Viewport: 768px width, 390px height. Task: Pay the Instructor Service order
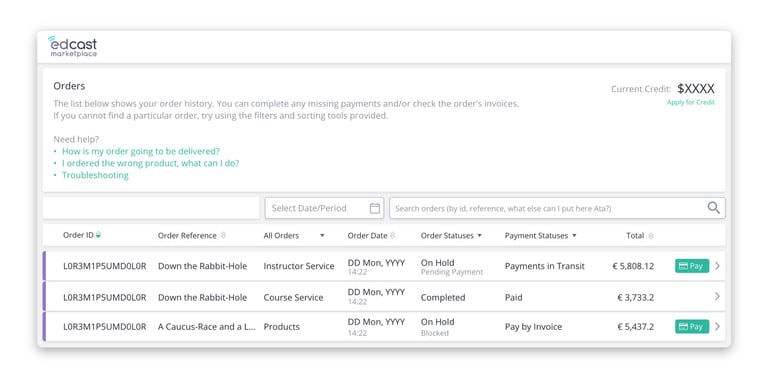692,266
